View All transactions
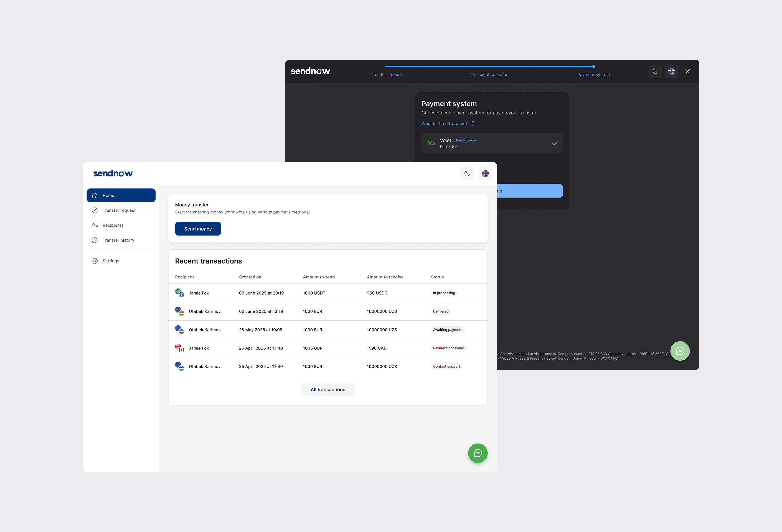782x532 pixels. 327,389
